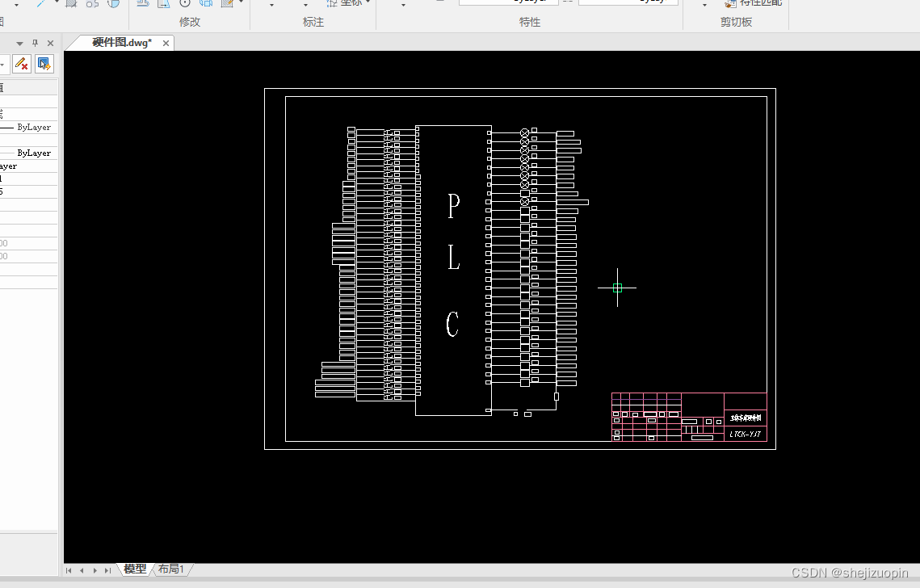Click the 特性匹配 match properties button
Image resolution: width=920 pixels, height=588 pixels.
tap(754, 3)
